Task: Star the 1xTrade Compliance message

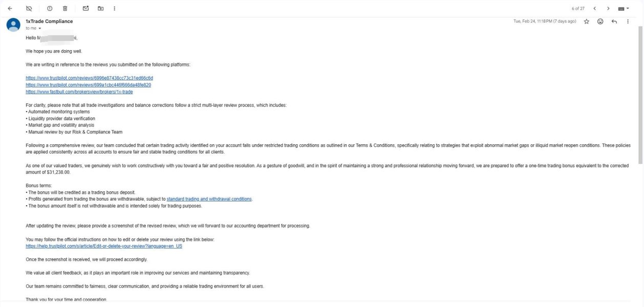Action: pyautogui.click(x=587, y=21)
